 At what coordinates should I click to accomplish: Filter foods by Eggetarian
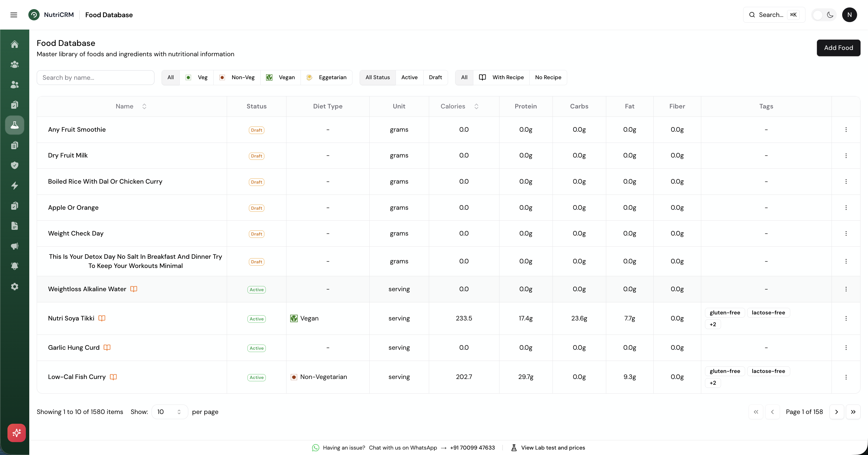326,77
